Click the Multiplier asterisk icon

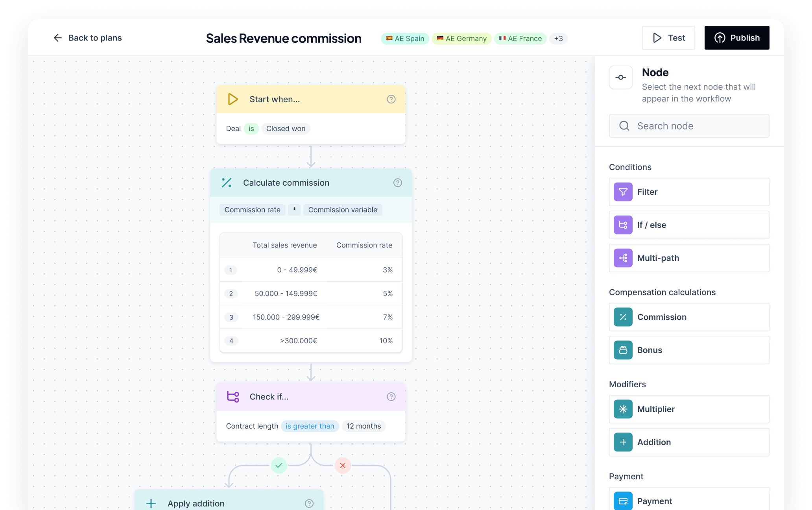(623, 409)
